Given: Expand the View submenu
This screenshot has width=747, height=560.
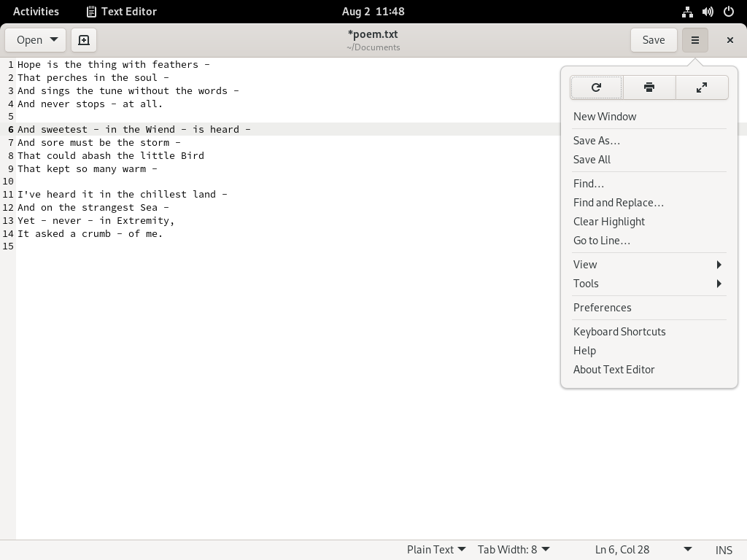Looking at the screenshot, I should (x=649, y=264).
